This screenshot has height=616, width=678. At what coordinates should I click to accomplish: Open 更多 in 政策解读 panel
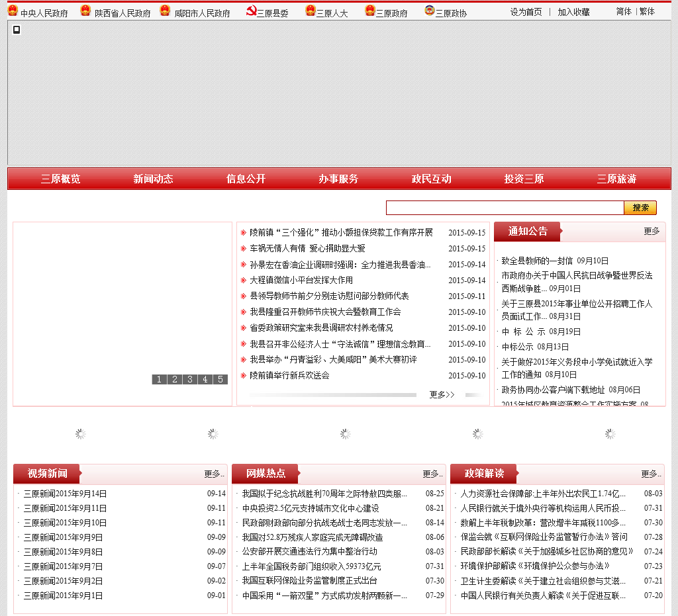coord(651,474)
